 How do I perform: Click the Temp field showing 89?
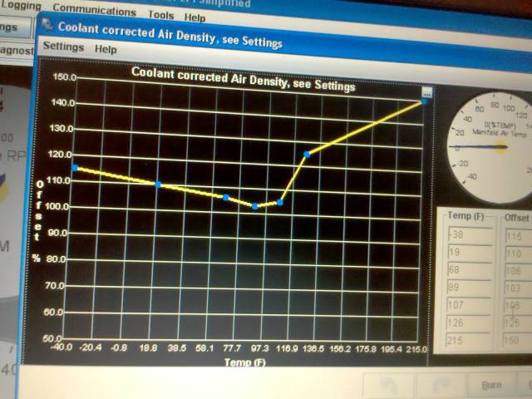click(469, 288)
